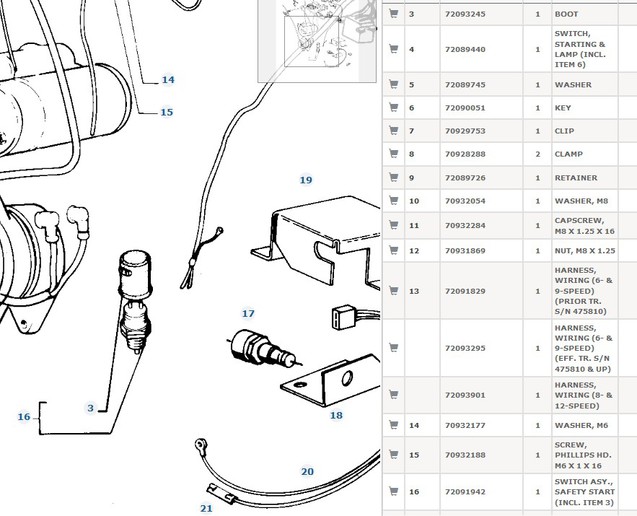Add WASHER, M6 70932177 to cart
Viewport: 637px width, 516px height.
393,425
